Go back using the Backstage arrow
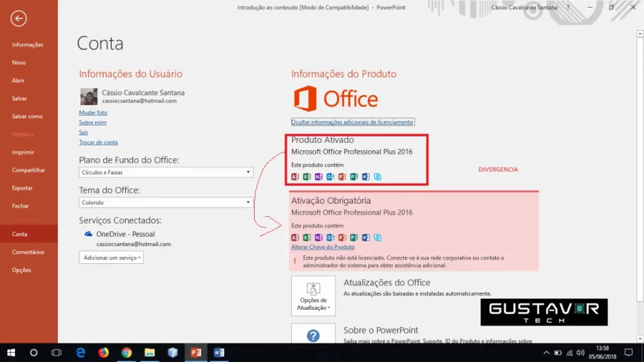Viewport: 644px width, 362px height. (x=18, y=18)
